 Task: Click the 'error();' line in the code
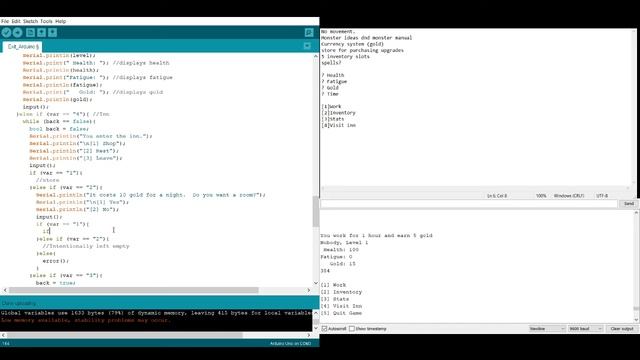56,261
